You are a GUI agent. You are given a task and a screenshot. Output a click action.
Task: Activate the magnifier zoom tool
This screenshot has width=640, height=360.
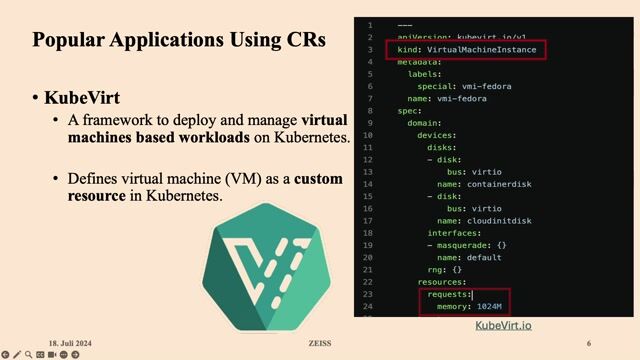[28, 355]
